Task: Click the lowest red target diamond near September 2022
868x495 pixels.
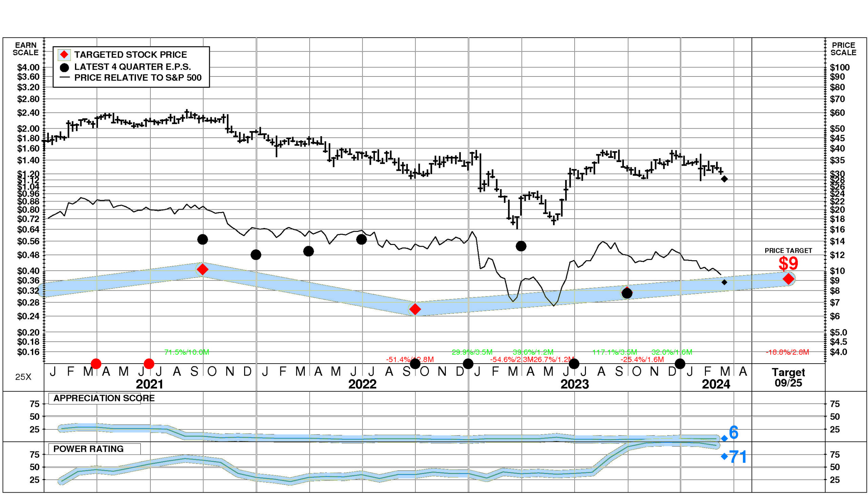Action: [415, 309]
